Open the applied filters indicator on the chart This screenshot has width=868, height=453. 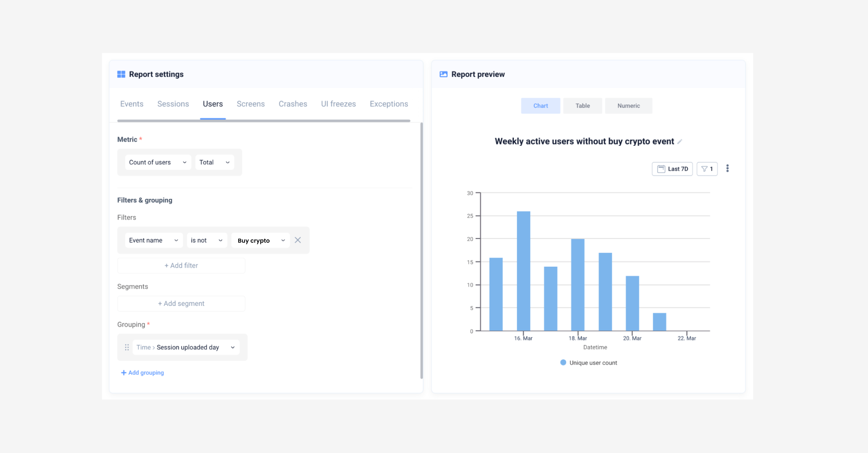[x=706, y=169]
